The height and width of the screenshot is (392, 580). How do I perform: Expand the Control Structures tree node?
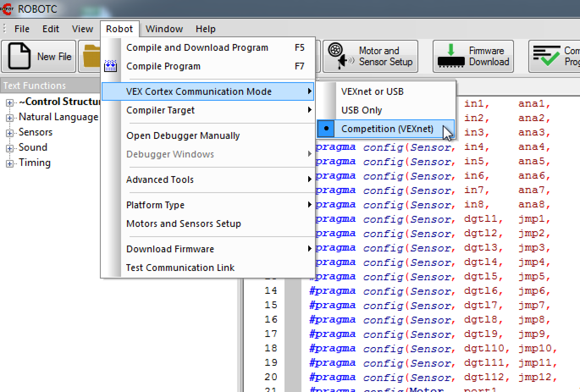pos(9,102)
